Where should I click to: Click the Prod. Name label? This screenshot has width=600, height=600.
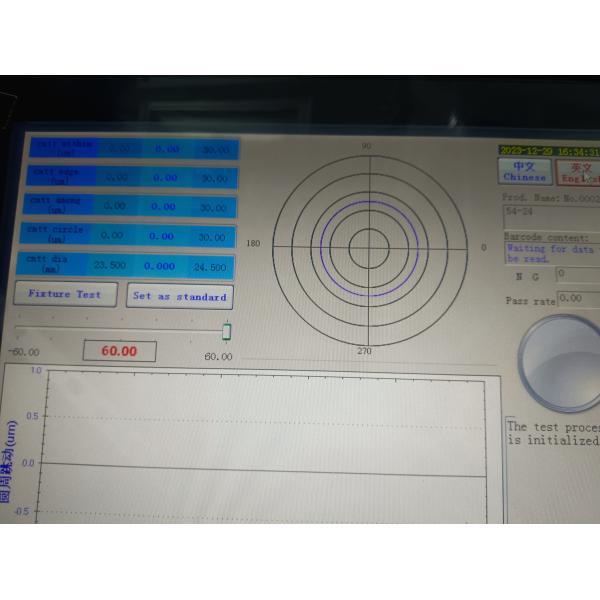[x=531, y=198]
